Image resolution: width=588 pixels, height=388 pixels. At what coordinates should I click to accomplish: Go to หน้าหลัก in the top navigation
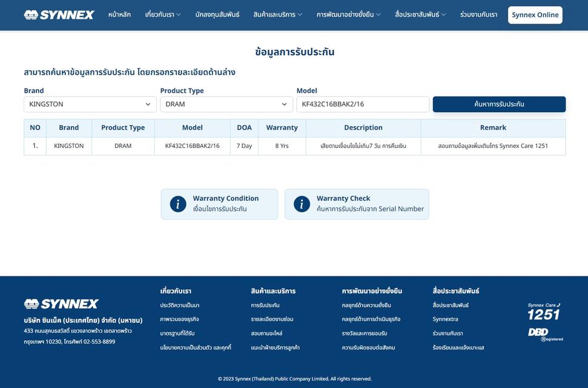(x=119, y=15)
